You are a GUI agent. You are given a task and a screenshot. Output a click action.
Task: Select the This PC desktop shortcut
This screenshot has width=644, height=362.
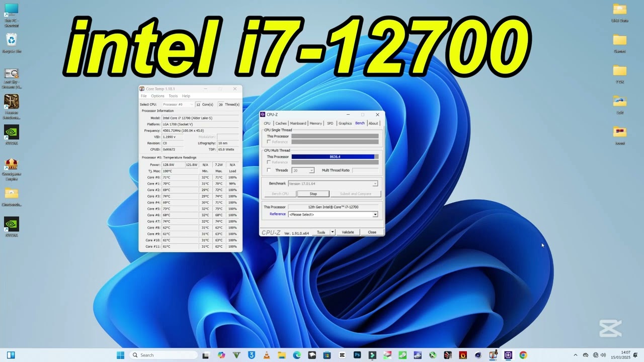tap(11, 15)
